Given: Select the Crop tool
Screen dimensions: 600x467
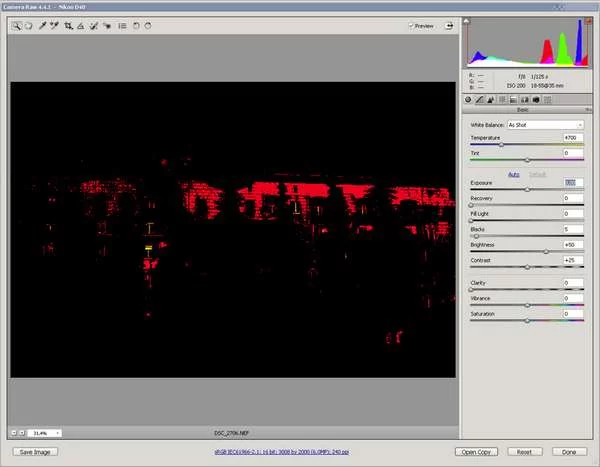Looking at the screenshot, I should (68, 26).
